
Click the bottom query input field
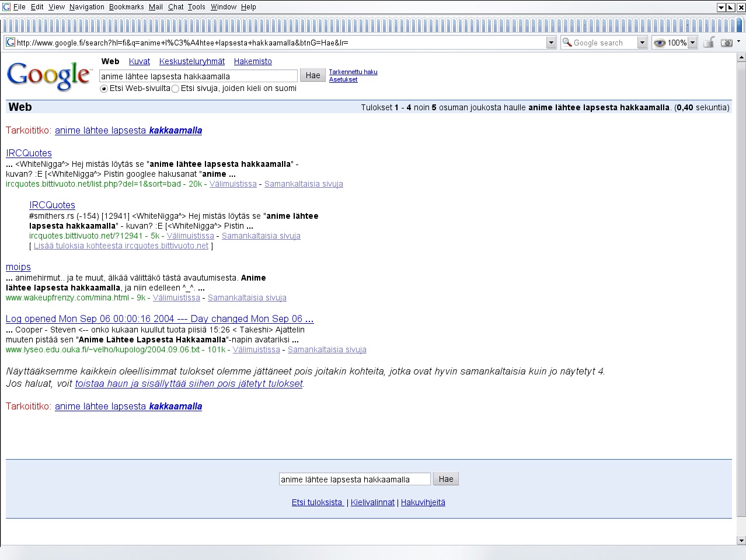click(x=355, y=479)
